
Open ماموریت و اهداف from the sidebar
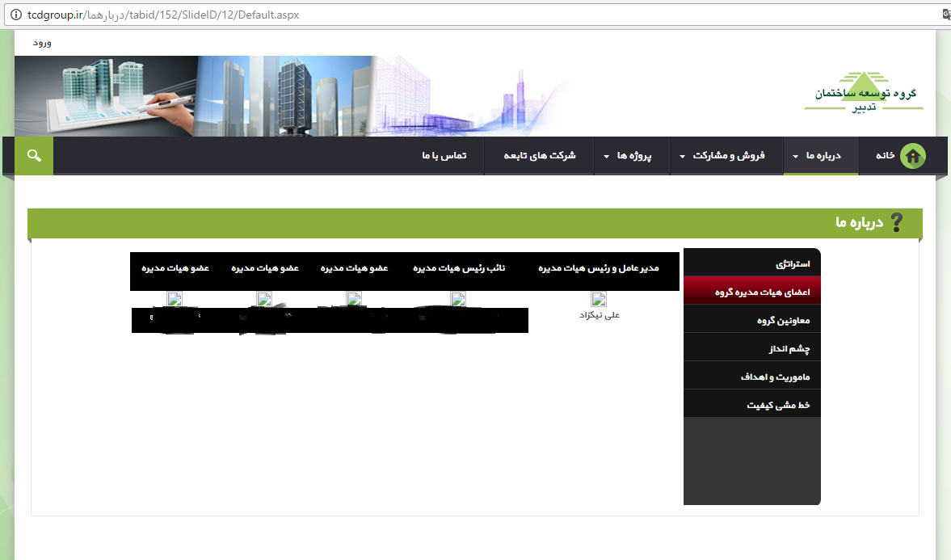click(775, 377)
